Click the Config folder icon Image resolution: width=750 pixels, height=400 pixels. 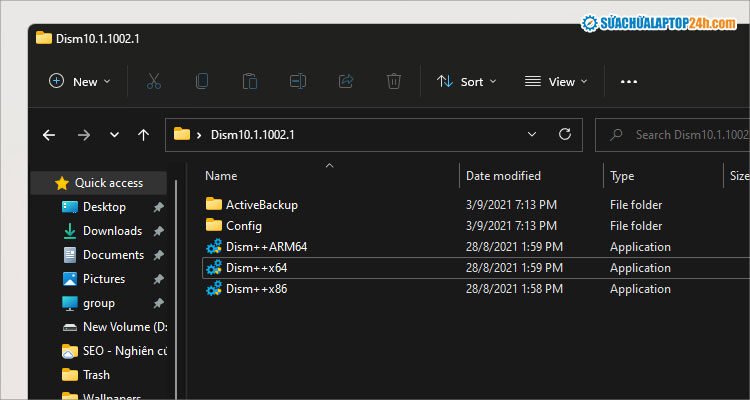[214, 225]
